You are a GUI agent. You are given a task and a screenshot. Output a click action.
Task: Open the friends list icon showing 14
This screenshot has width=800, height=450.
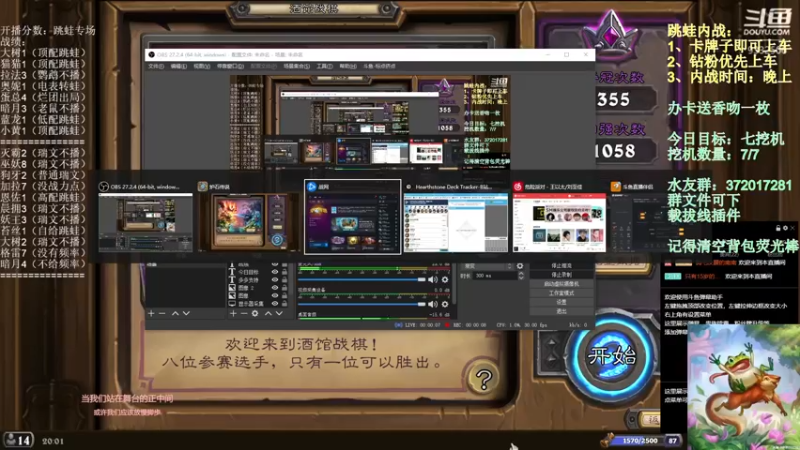19,440
